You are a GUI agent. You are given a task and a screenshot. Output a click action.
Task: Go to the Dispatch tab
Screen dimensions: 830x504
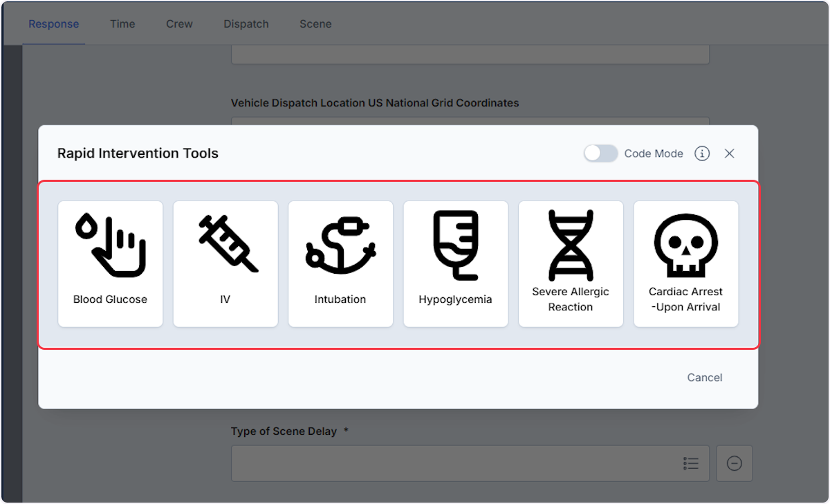coord(246,24)
